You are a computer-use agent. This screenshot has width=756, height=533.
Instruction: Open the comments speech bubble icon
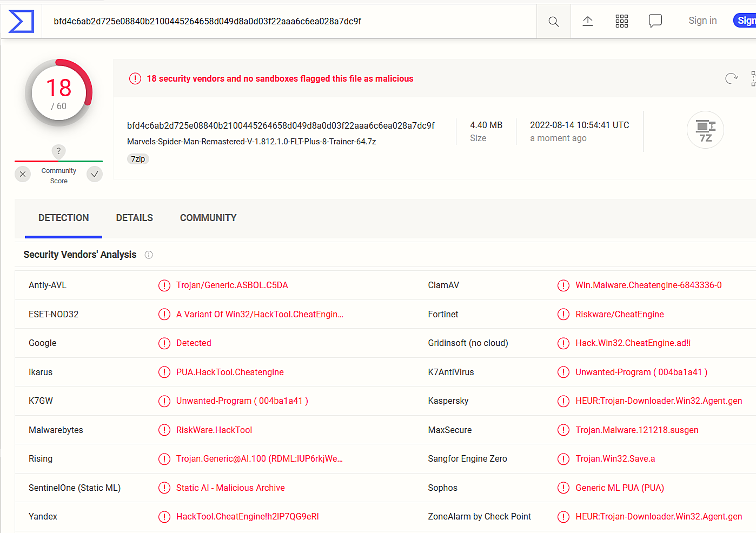(x=655, y=22)
